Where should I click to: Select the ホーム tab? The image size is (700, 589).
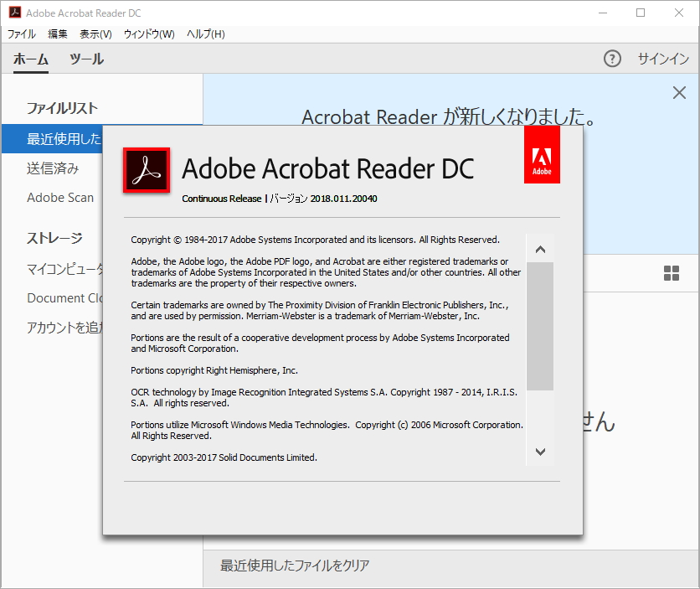coord(31,59)
